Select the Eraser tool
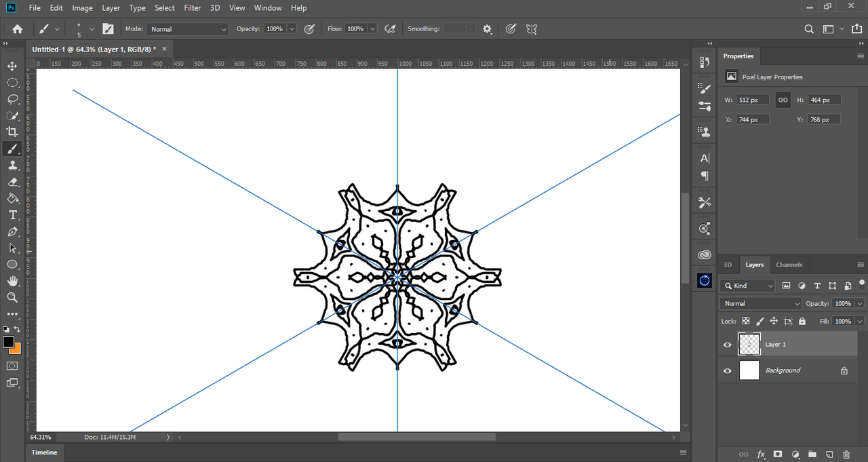The width and height of the screenshot is (868, 462). [12, 182]
